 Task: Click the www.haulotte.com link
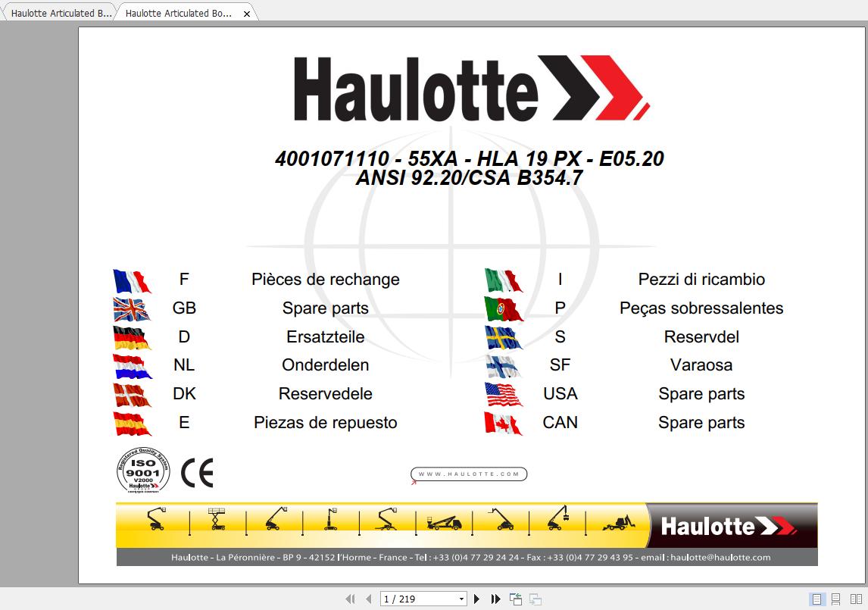click(x=468, y=474)
